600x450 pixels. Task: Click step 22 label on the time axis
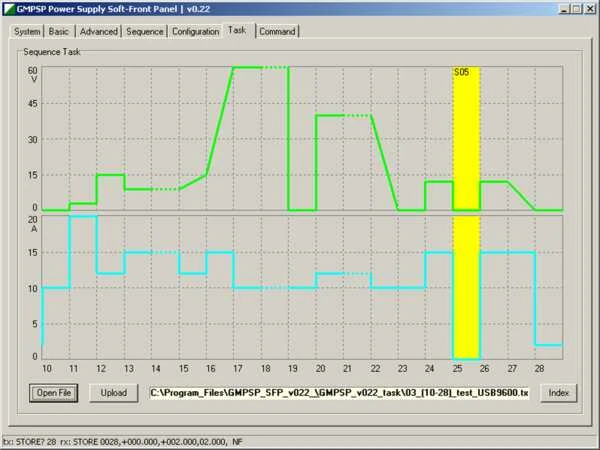click(375, 368)
